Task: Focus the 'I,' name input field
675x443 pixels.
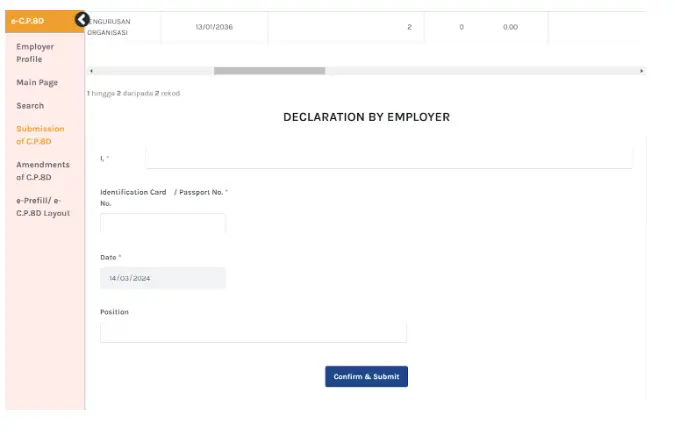Action: pos(389,158)
